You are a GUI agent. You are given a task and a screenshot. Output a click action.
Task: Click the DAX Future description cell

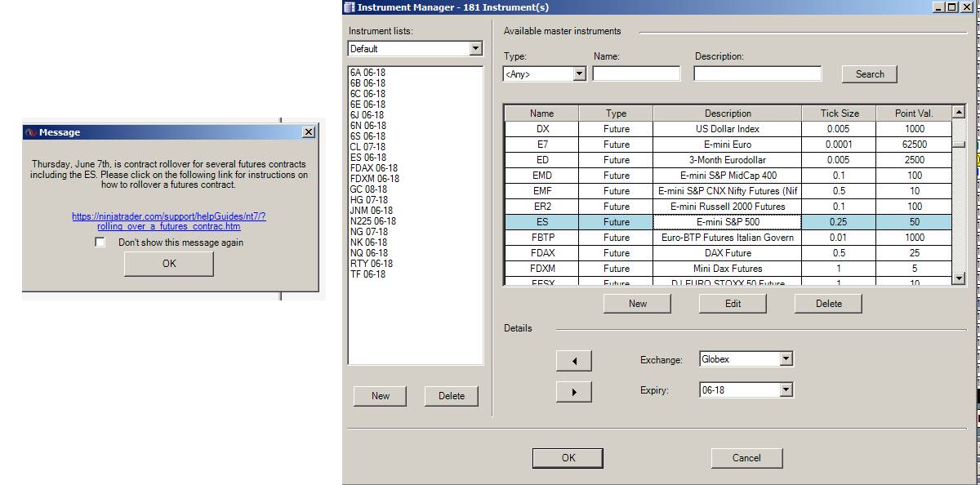click(728, 253)
